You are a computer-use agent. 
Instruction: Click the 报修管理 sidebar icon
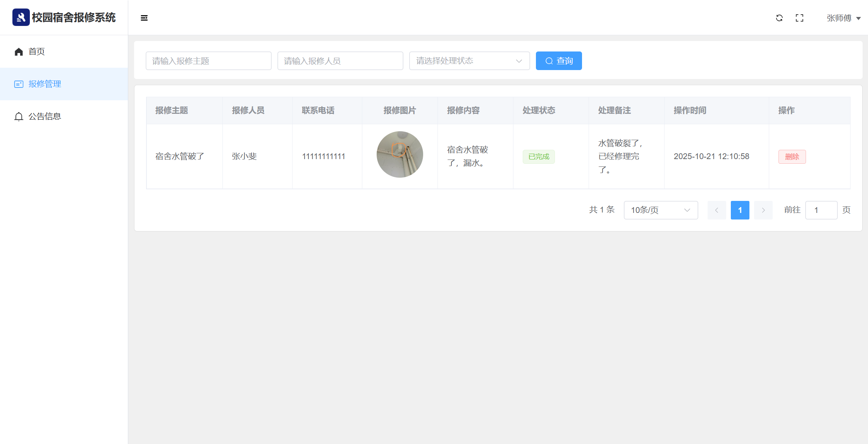coord(19,84)
